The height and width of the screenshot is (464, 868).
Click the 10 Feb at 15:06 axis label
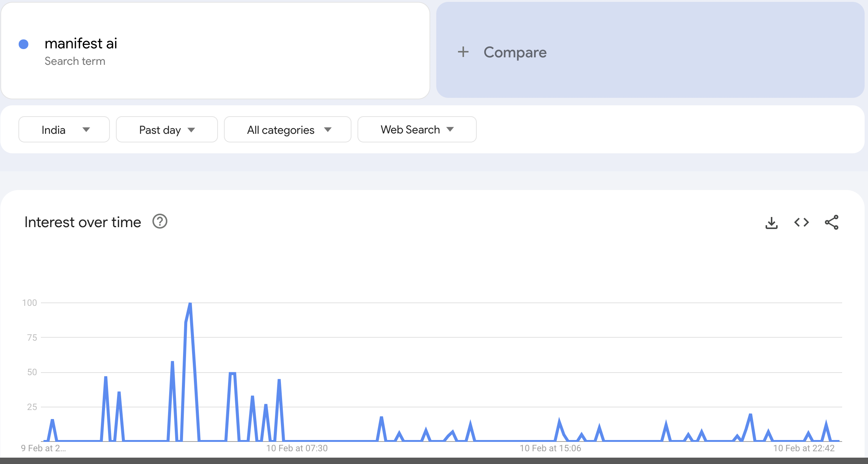coord(550,448)
